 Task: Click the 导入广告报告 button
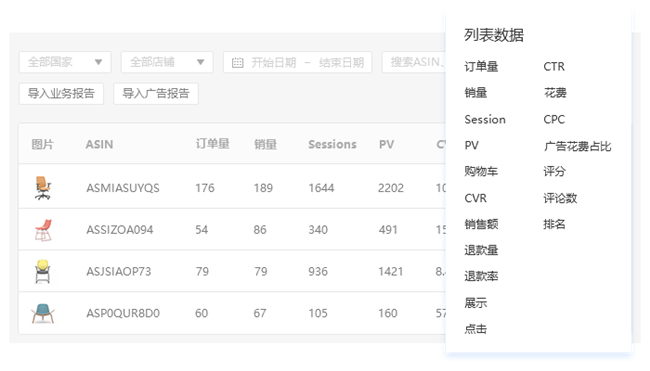pos(156,94)
